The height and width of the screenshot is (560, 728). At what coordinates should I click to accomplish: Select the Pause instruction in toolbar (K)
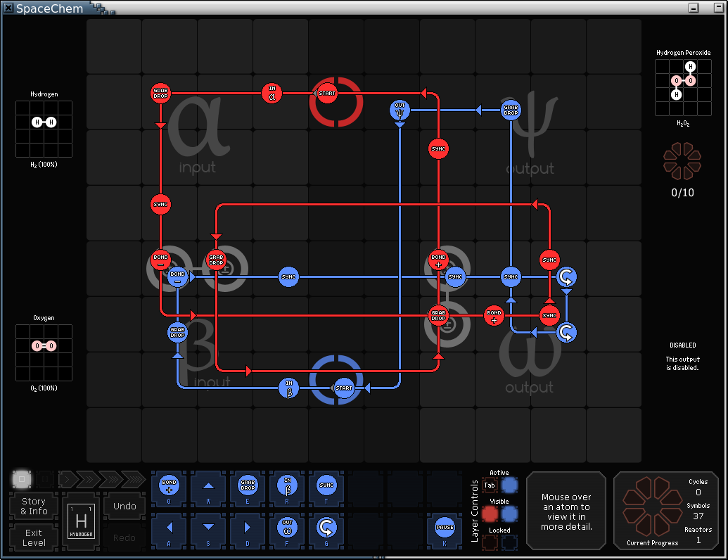tap(445, 530)
